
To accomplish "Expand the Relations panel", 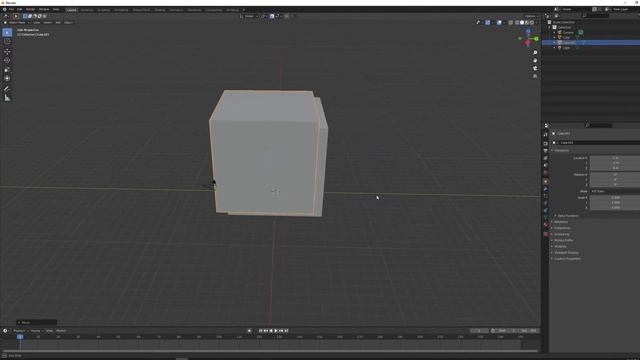I will coord(560,222).
